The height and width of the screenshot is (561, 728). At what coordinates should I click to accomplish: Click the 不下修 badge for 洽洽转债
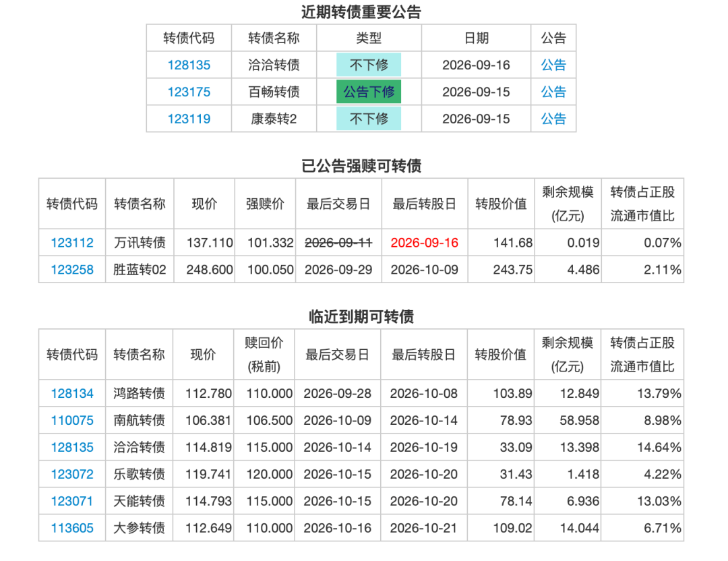369,65
